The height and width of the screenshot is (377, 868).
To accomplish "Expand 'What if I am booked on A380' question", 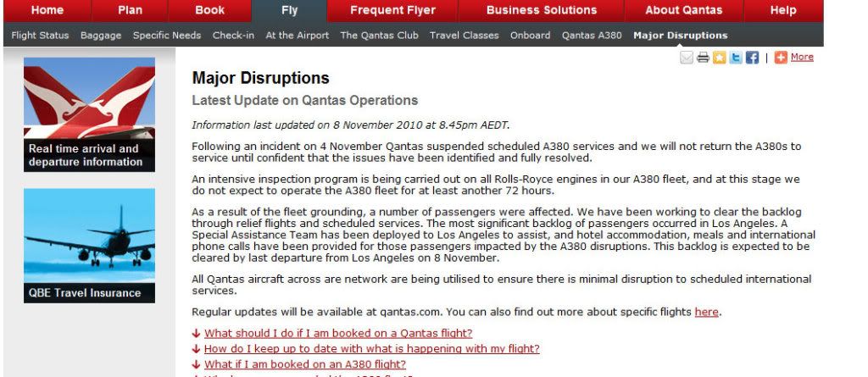I will [x=305, y=364].
